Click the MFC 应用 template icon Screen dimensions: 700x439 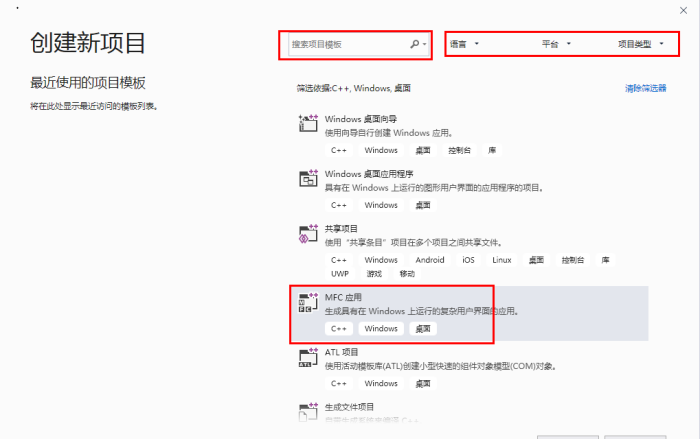pos(308,302)
